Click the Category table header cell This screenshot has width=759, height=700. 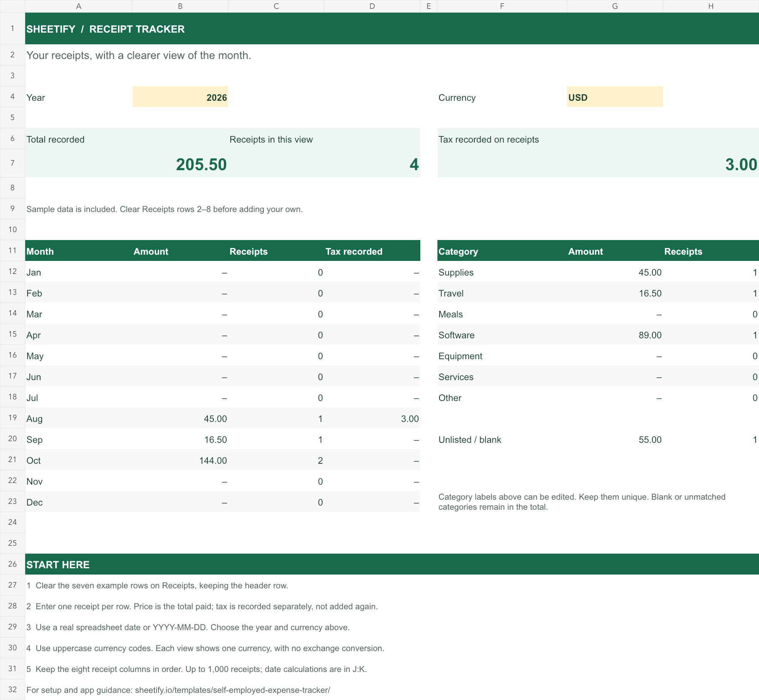(x=502, y=251)
